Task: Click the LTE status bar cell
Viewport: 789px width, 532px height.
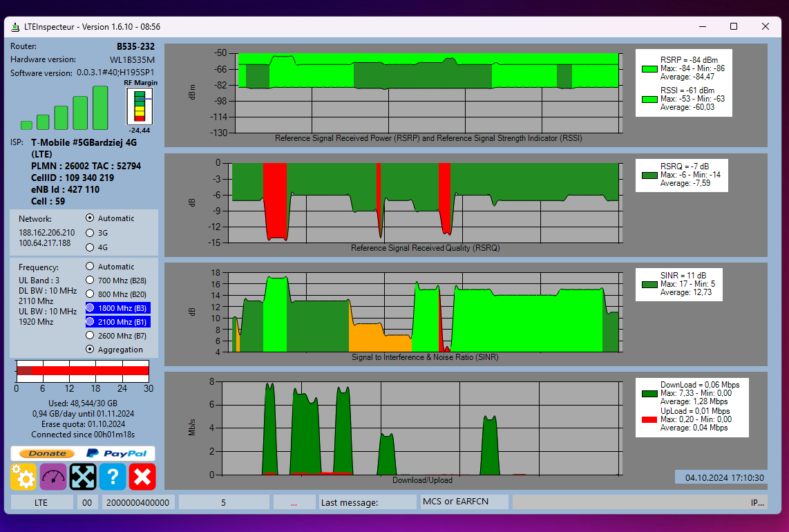Action: (41, 502)
